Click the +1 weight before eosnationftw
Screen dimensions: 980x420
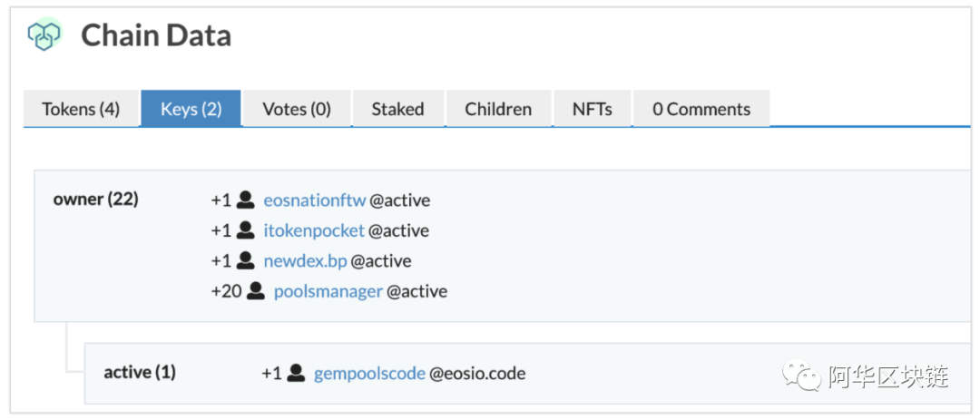[221, 200]
